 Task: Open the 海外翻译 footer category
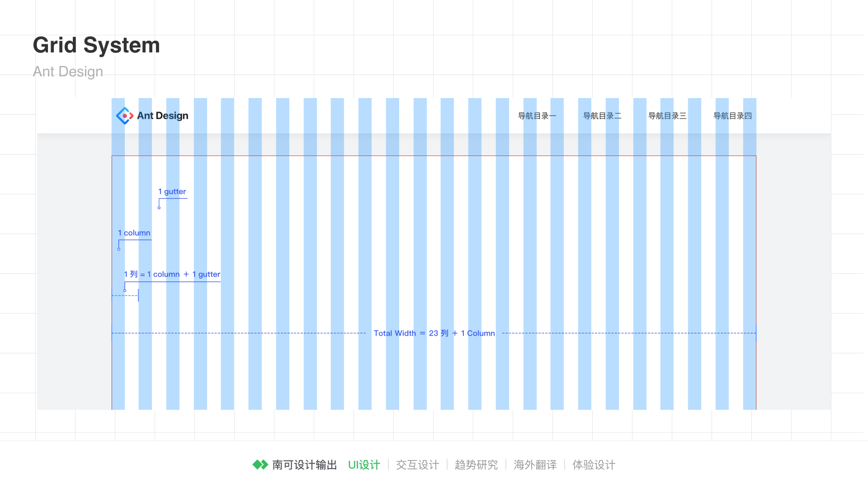535,465
